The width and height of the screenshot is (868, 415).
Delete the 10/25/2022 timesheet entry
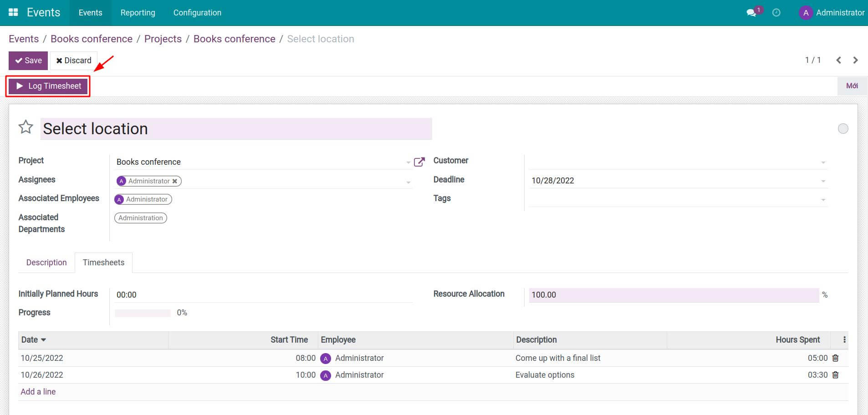click(836, 358)
